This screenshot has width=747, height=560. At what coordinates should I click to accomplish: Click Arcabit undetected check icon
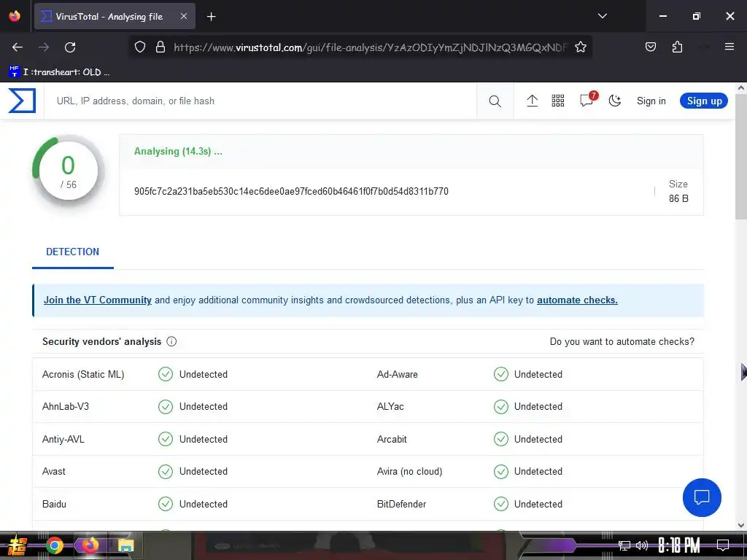500,439
